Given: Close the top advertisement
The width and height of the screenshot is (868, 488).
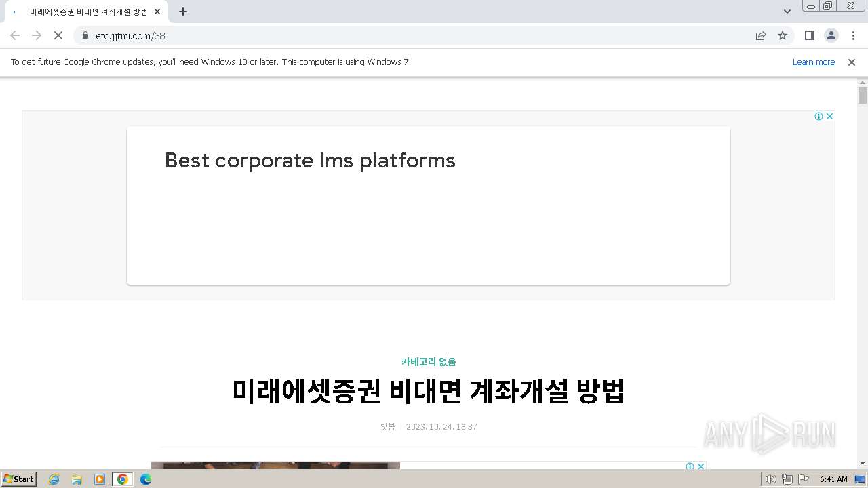Looking at the screenshot, I should pos(829,116).
